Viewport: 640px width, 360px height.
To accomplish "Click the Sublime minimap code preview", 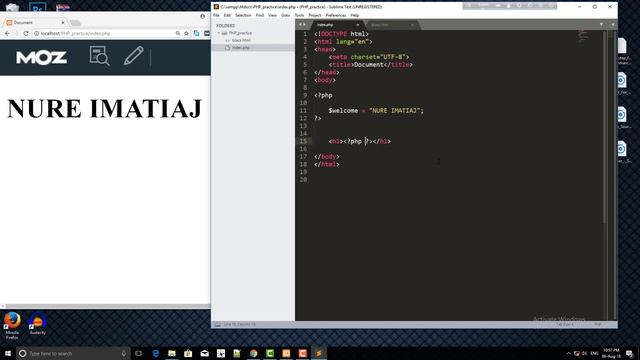I will click(x=582, y=36).
